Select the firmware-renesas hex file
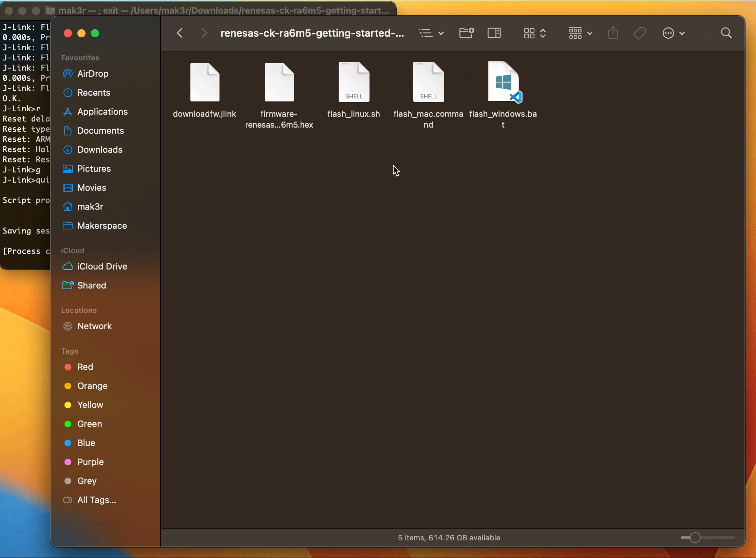 pyautogui.click(x=279, y=82)
